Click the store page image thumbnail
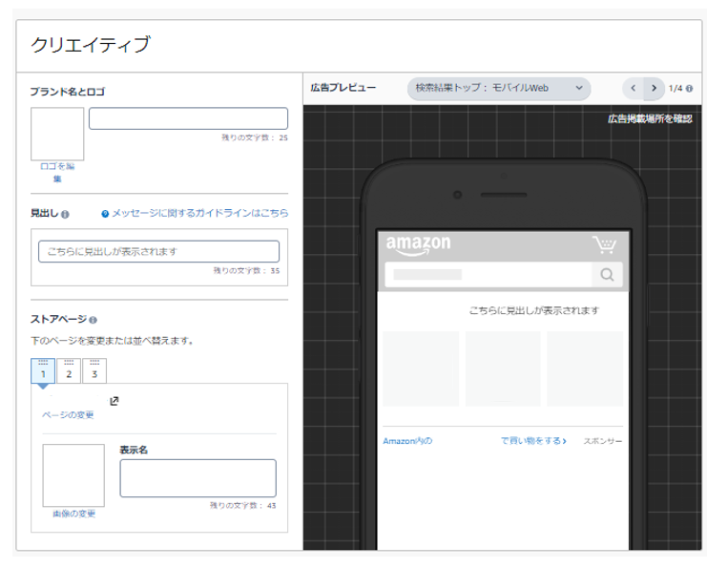Image resolution: width=728 pixels, height=568 pixels. pyautogui.click(x=73, y=475)
